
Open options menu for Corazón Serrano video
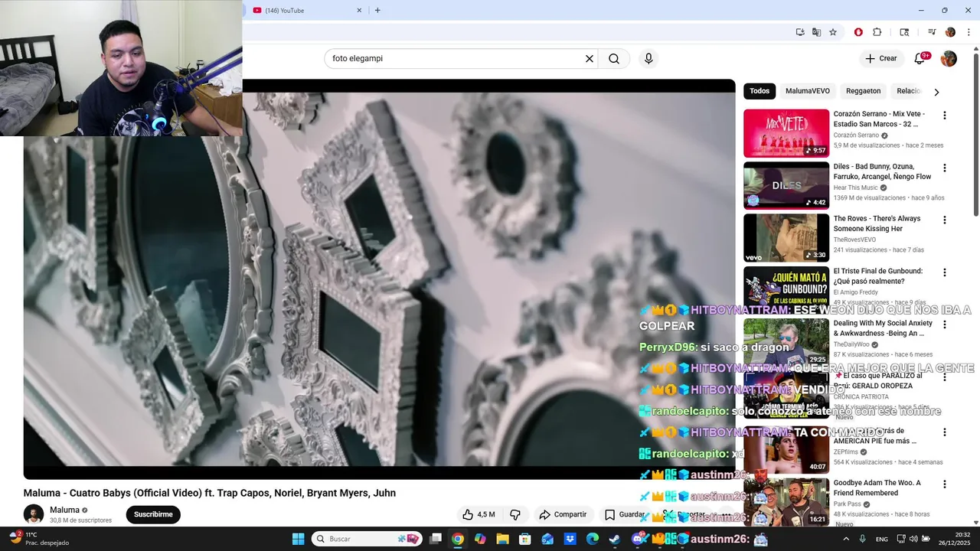(x=945, y=116)
